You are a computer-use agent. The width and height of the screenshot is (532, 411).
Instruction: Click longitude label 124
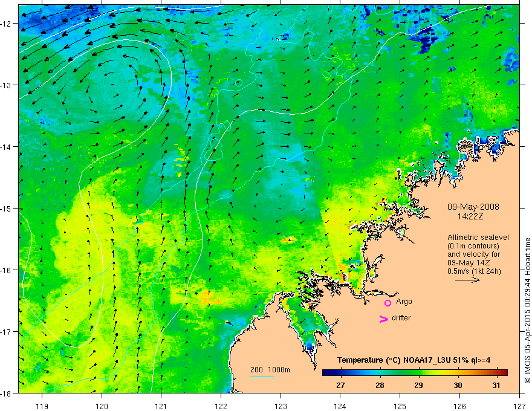(340, 406)
